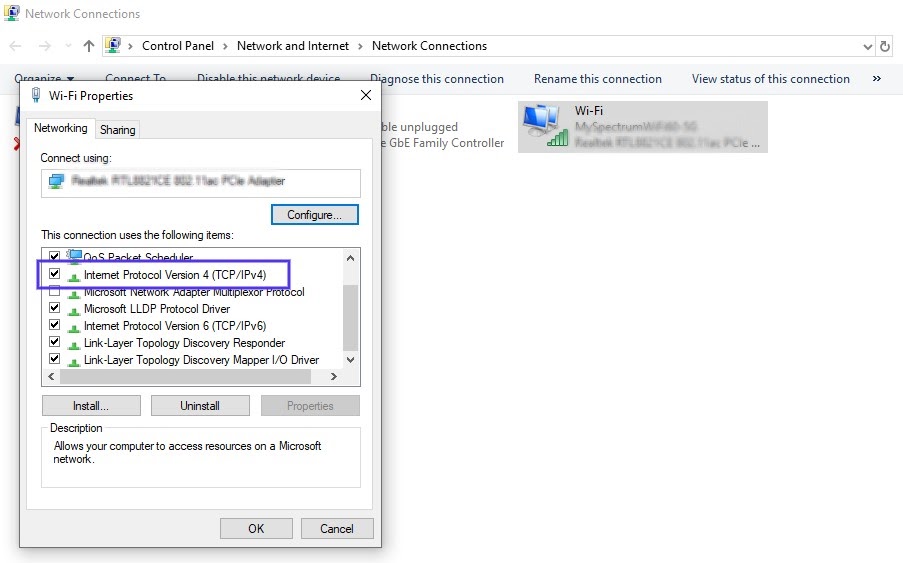
Task: Switch to the Sharing tab
Action: point(118,130)
